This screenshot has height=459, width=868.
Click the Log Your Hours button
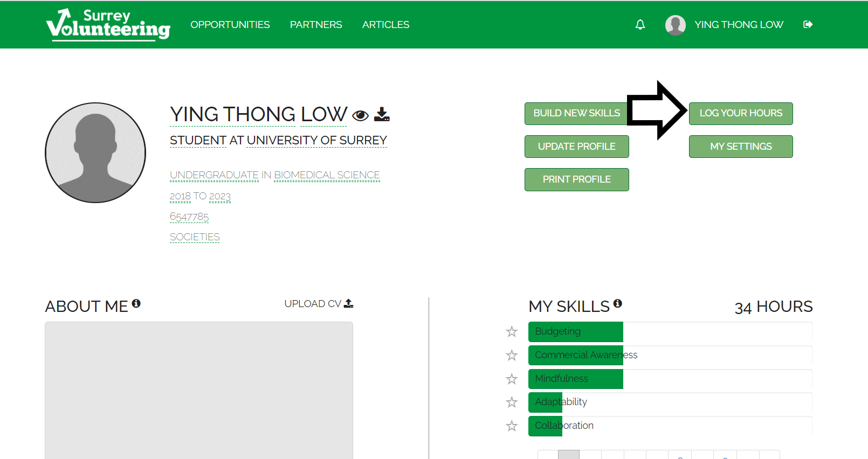pos(741,114)
